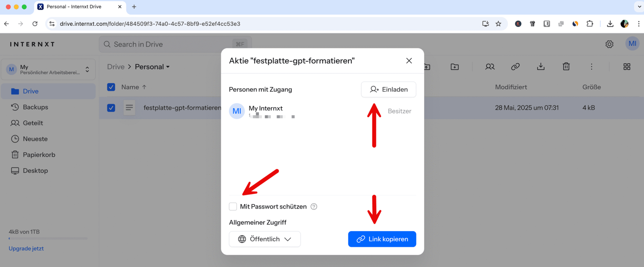Open Neueste in the sidebar
Screen dimensions: 644x267
[x=48, y=139]
